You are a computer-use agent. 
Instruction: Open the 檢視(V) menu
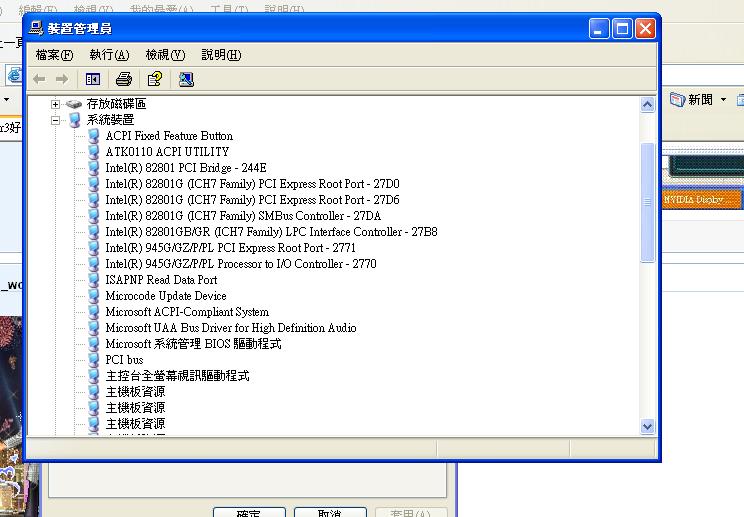point(165,55)
